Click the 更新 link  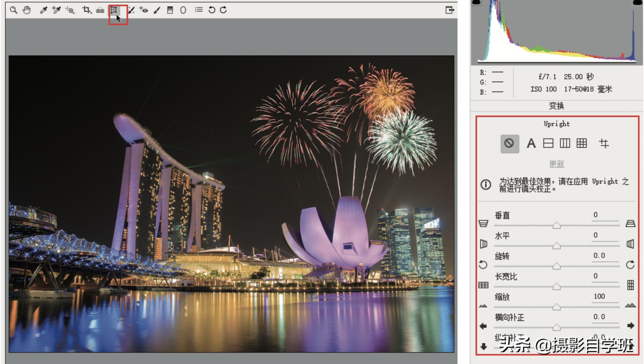coord(556,164)
